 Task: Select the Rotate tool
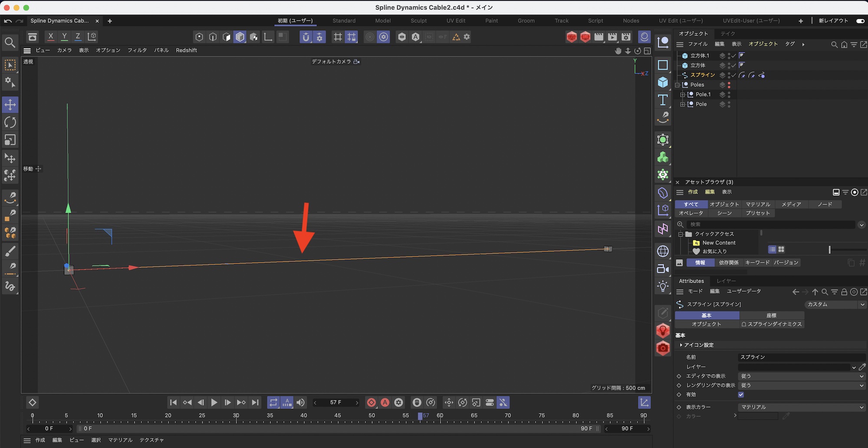pos(10,122)
